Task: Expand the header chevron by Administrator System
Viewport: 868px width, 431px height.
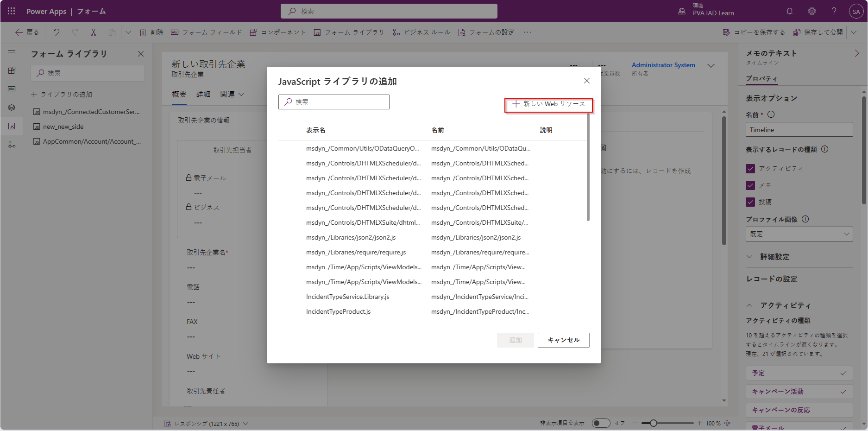Action: click(711, 66)
